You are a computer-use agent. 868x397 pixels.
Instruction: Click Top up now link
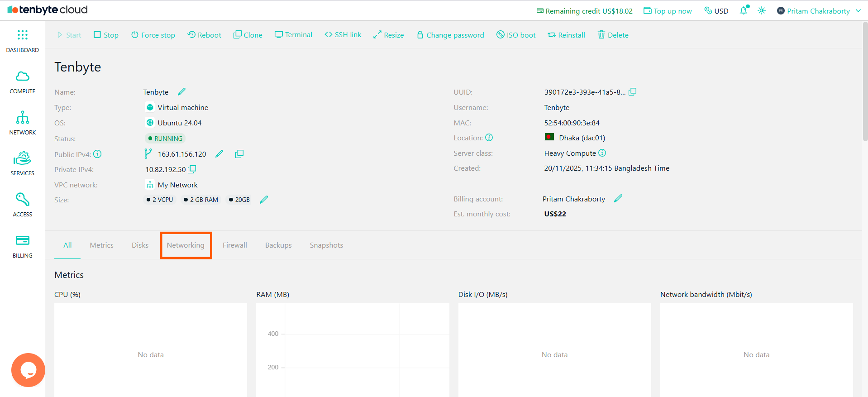click(668, 11)
